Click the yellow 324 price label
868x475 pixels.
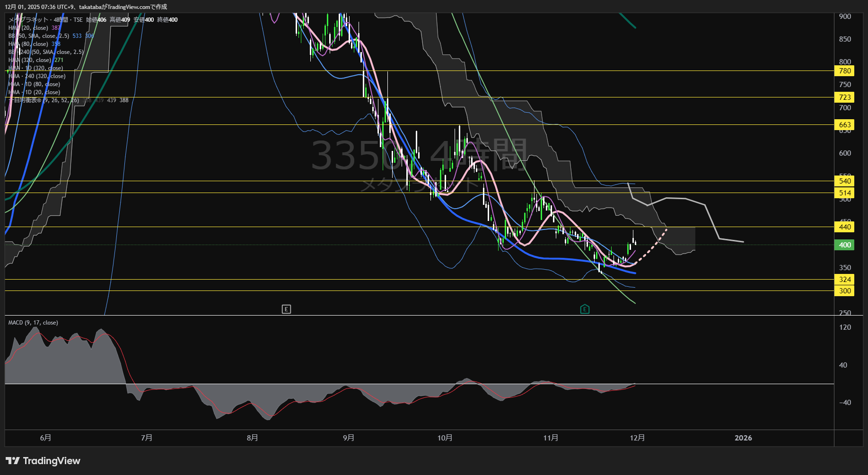pyautogui.click(x=844, y=280)
